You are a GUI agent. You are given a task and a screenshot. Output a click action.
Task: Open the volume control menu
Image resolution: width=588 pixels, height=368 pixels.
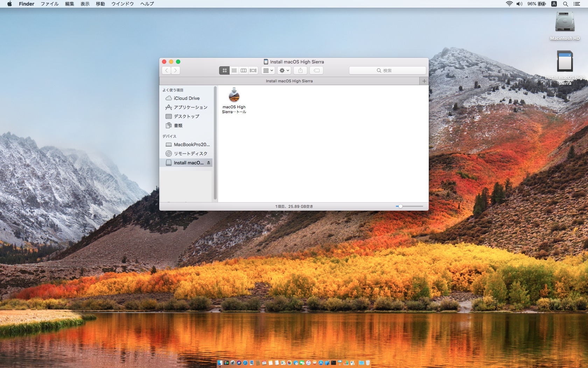click(519, 4)
